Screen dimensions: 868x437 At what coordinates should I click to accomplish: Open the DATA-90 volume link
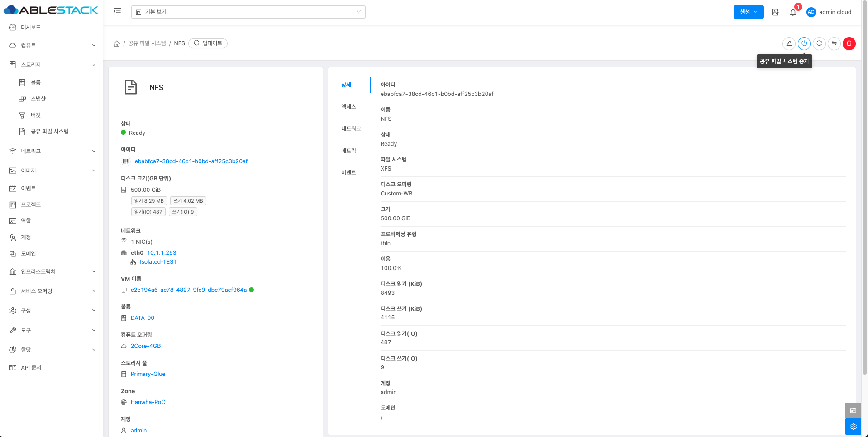coord(142,318)
